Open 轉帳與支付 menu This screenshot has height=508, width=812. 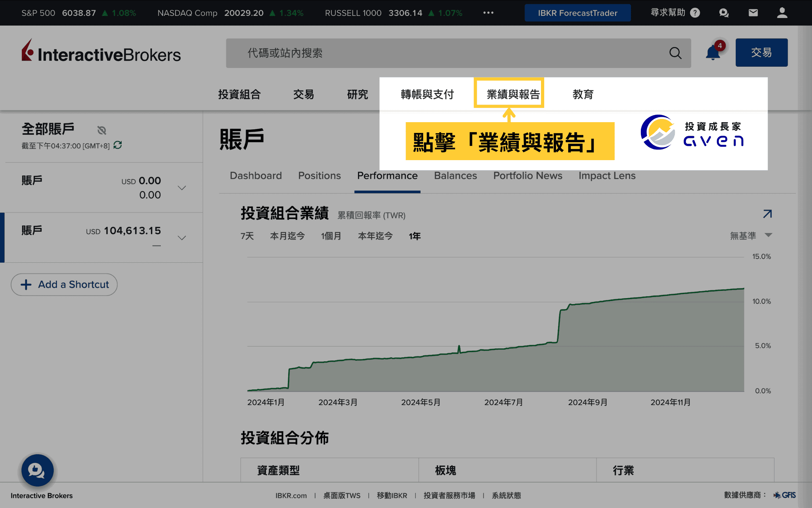(427, 94)
